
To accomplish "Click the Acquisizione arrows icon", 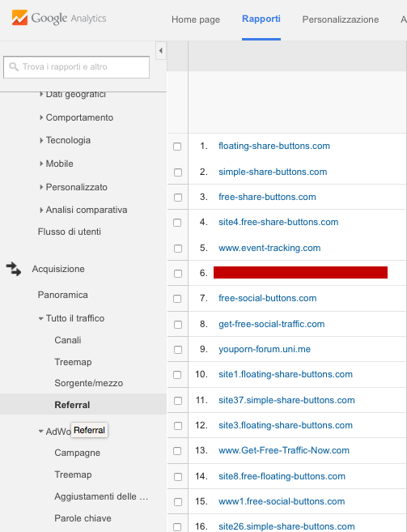I will pyautogui.click(x=14, y=269).
